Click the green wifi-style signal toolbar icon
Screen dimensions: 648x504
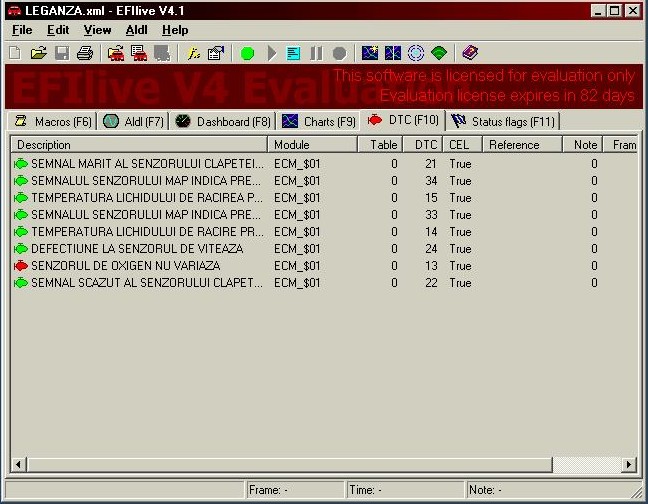point(439,53)
